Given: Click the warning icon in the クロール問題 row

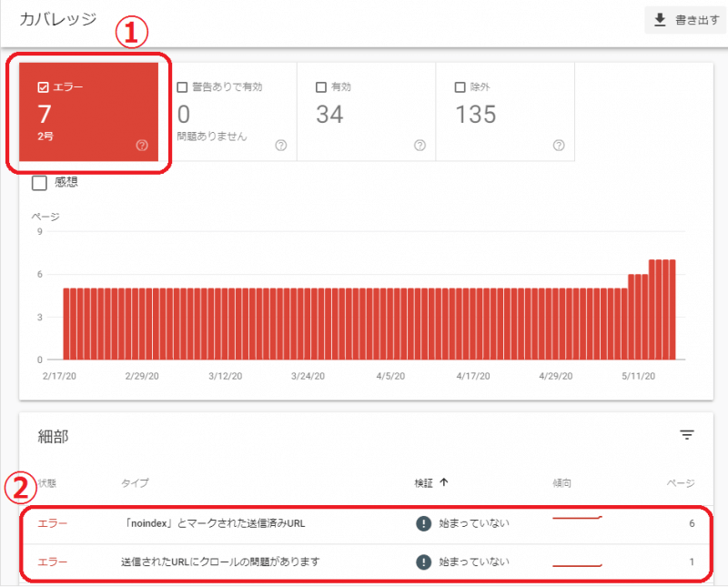Looking at the screenshot, I should click(x=423, y=562).
